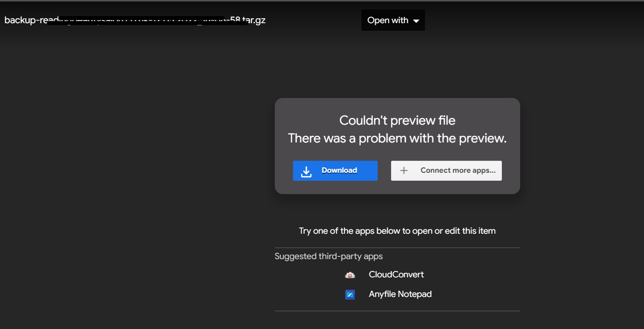
Task: Click the 'Try one of the apps below' text
Action: click(397, 231)
